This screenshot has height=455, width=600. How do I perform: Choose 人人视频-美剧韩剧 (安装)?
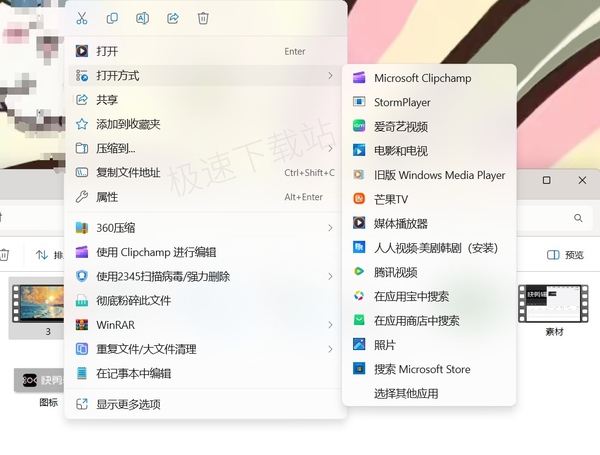coord(429,248)
